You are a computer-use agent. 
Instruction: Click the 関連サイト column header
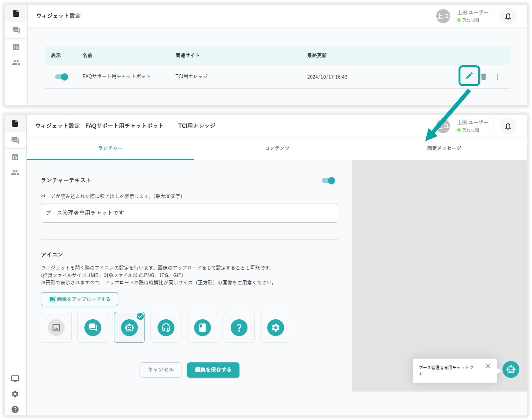188,55
